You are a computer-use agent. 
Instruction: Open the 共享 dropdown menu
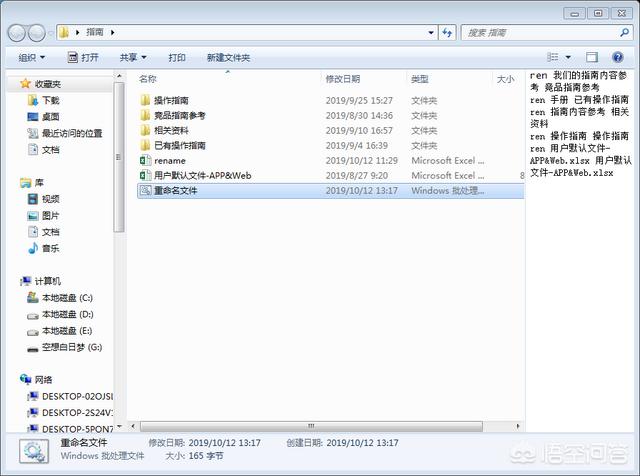133,58
